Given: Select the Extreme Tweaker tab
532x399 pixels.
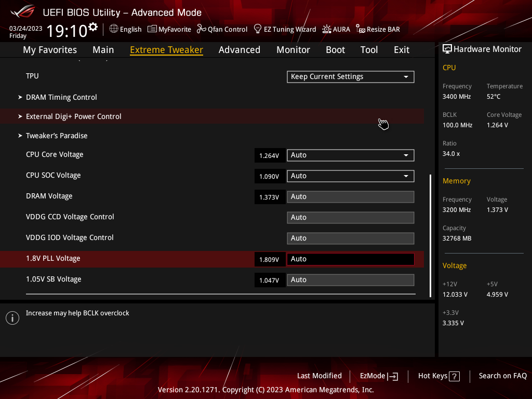Looking at the screenshot, I should 167,50.
